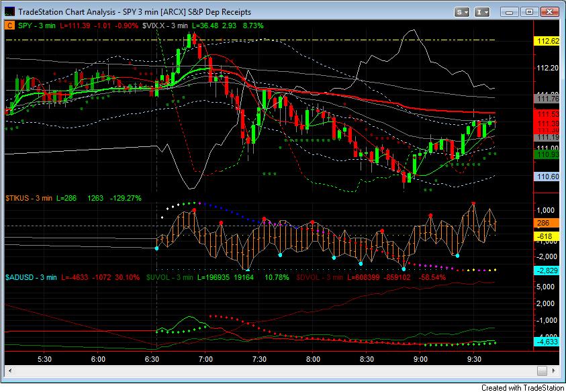Click the 7:00 time axis label
Image resolution: width=566 pixels, height=392 pixels.
point(205,360)
